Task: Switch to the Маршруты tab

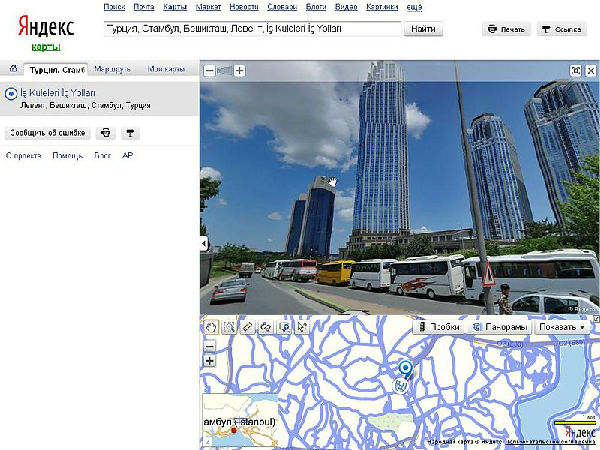Action: click(x=113, y=70)
